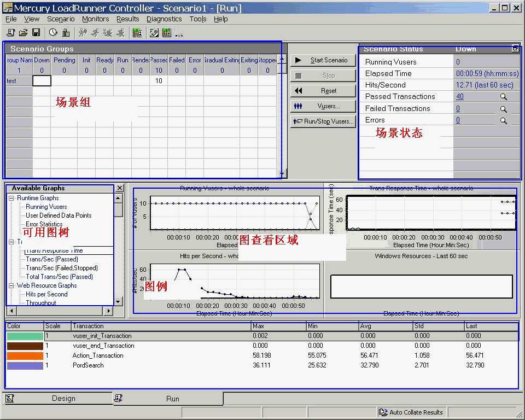Click graph tree horizontal scroll left arrow
Image resolution: width=525 pixels, height=420 pixels.
(x=11, y=311)
